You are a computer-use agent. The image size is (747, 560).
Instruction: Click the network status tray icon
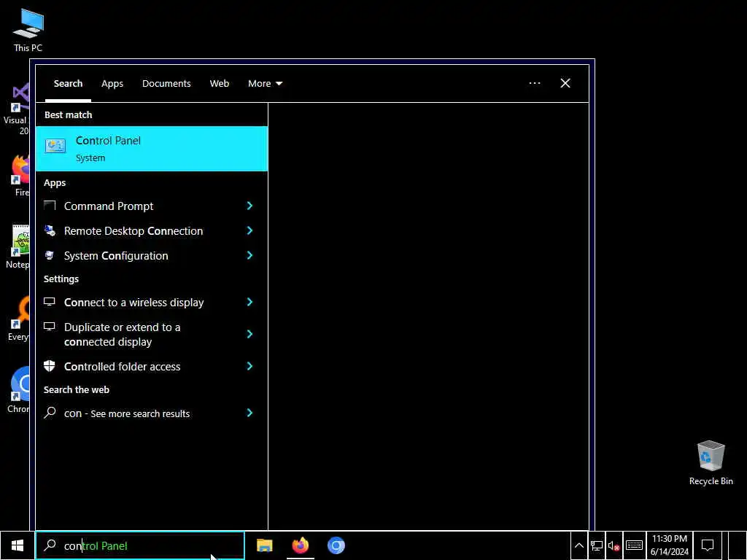click(597, 545)
